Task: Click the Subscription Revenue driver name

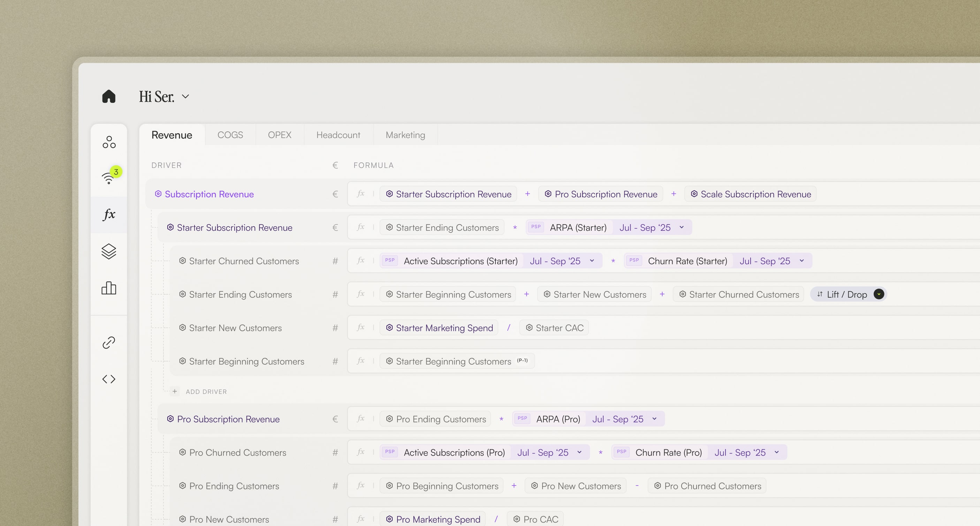Action: coord(209,195)
